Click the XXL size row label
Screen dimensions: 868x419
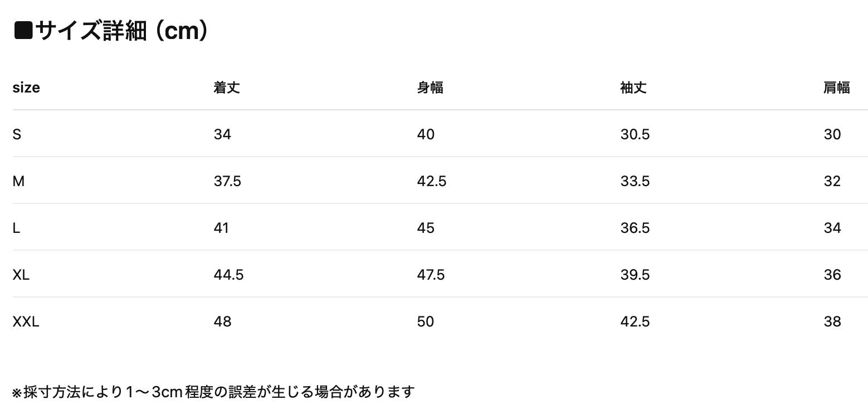pyautogui.click(x=26, y=322)
